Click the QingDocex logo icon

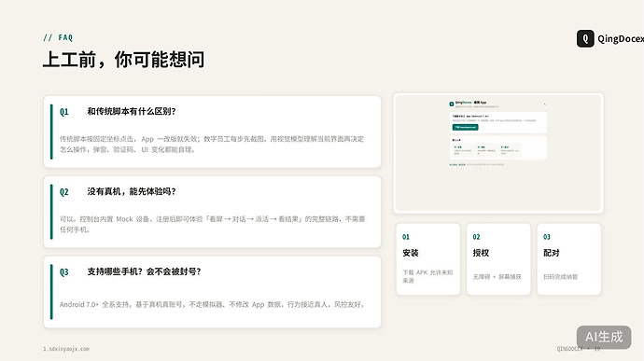tap(585, 38)
